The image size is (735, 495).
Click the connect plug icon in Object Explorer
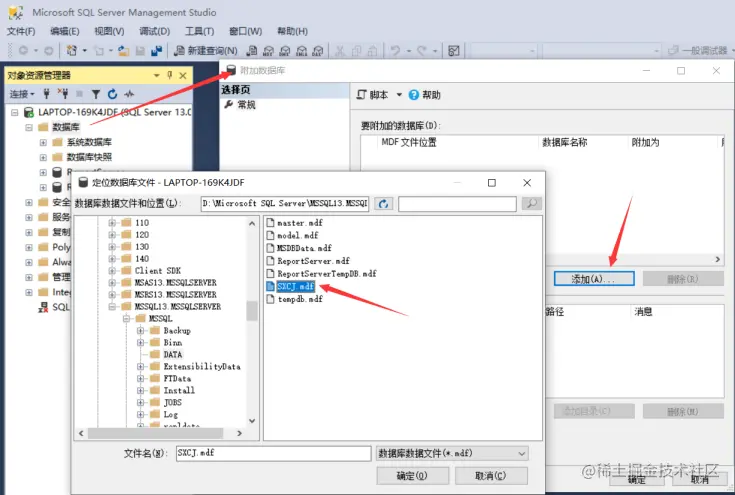coord(46,94)
